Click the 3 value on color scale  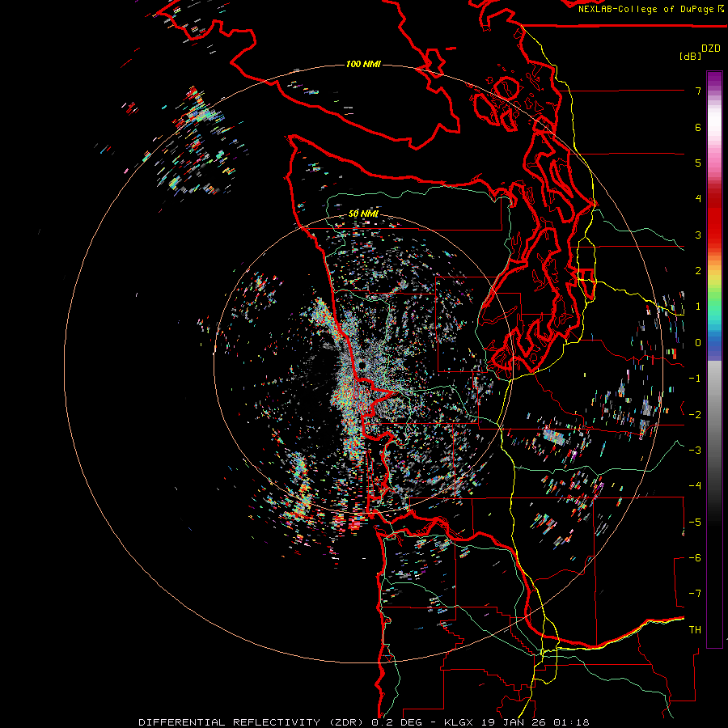(698, 235)
